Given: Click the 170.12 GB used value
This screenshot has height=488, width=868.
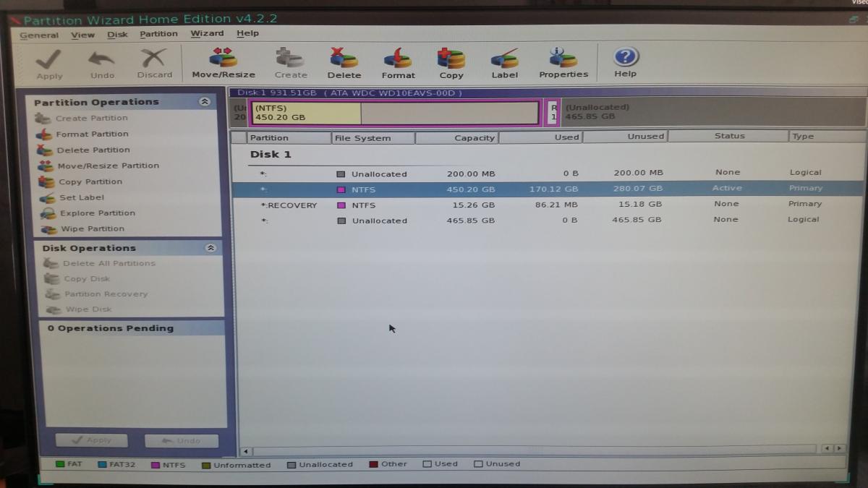Looking at the screenshot, I should pos(553,189).
